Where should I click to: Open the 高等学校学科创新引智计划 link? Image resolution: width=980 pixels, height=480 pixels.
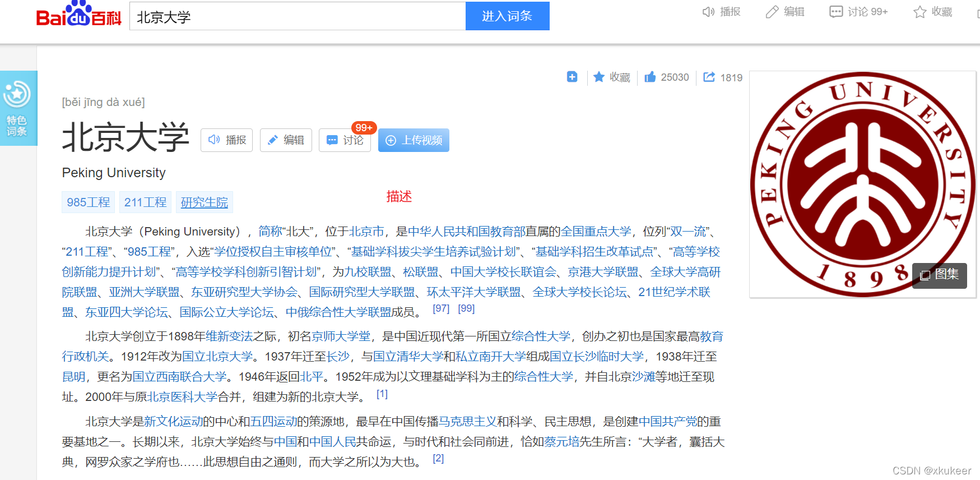(x=246, y=272)
